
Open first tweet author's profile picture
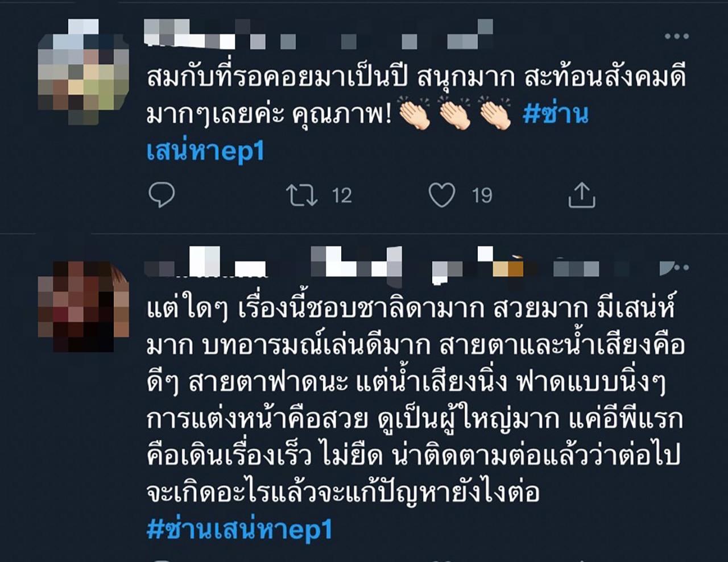pyautogui.click(x=84, y=72)
